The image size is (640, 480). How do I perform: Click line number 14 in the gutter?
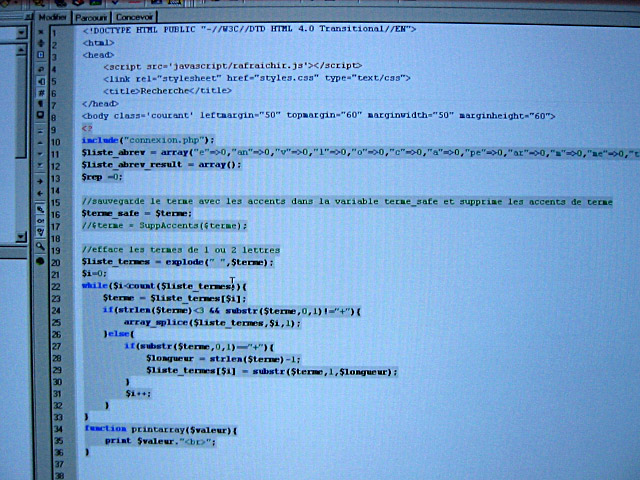[56, 191]
